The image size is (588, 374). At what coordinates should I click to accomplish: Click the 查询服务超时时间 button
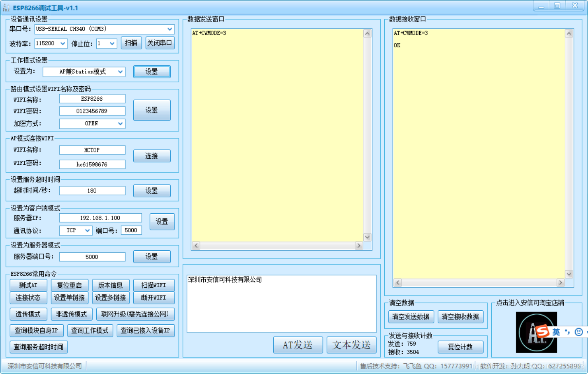point(39,347)
